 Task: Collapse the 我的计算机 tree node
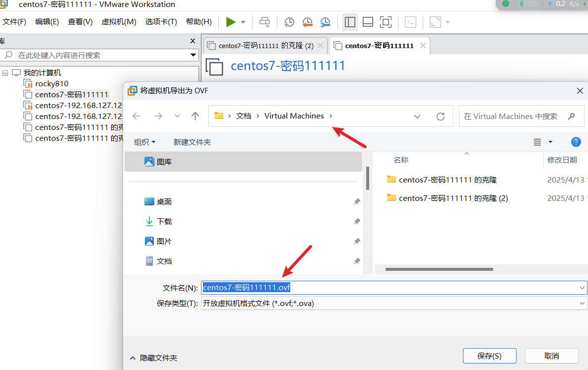(5, 73)
